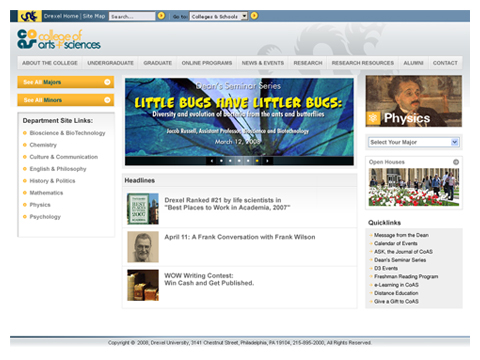Click the Open Houses heading text
Image resolution: width=480 pixels, height=360 pixels.
[387, 162]
